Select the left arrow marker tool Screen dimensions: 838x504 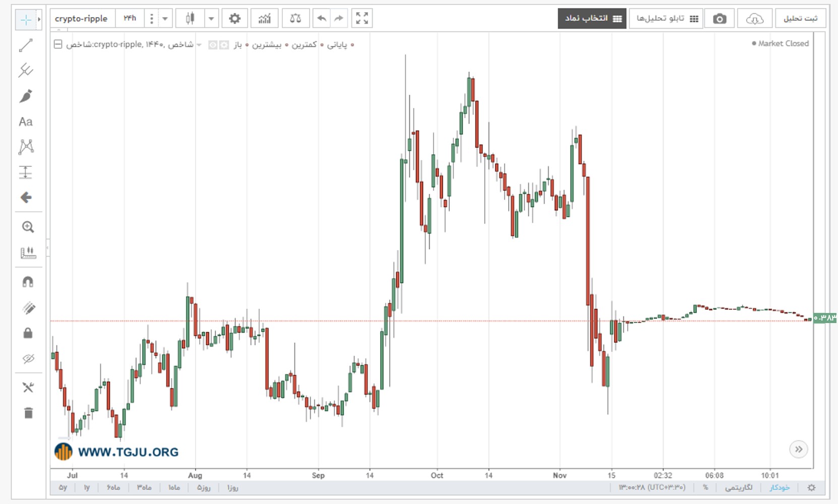click(x=26, y=198)
